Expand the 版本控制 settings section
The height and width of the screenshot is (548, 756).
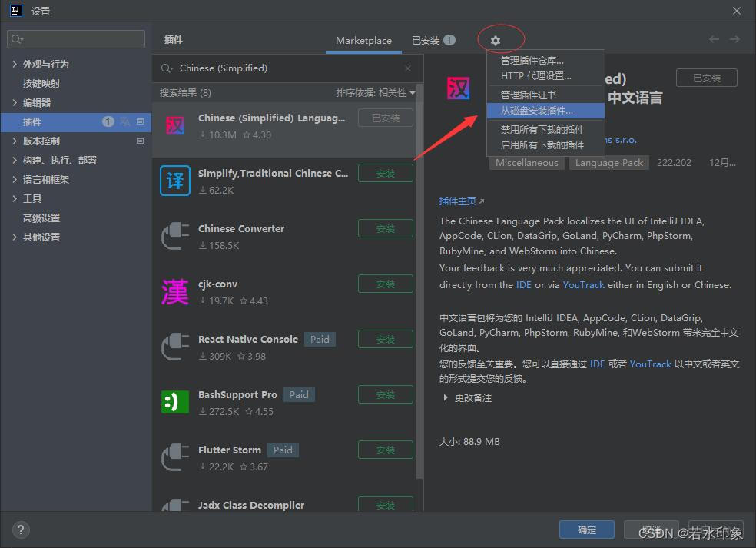[x=15, y=141]
